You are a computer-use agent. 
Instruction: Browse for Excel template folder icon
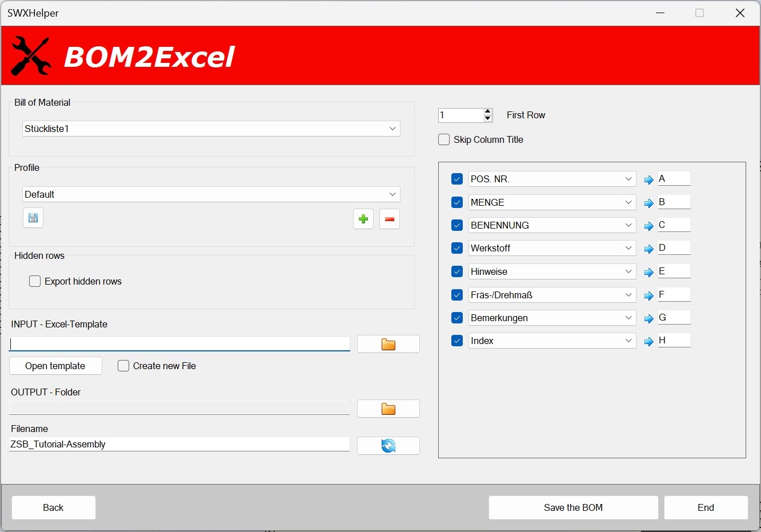pyautogui.click(x=388, y=344)
